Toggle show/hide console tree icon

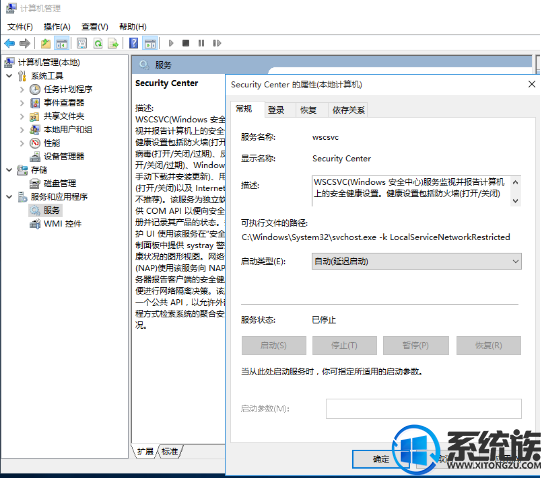62,43
